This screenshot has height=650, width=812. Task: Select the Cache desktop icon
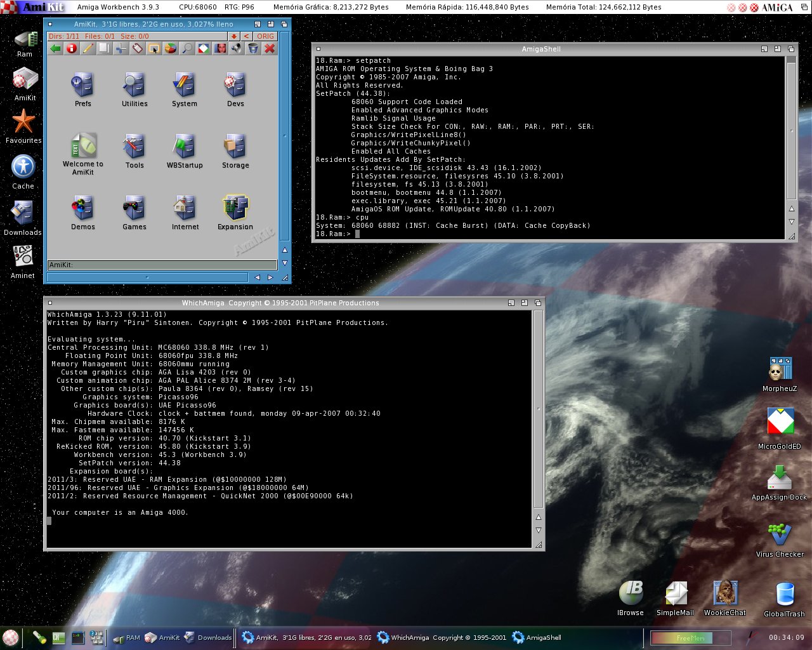[x=23, y=171]
